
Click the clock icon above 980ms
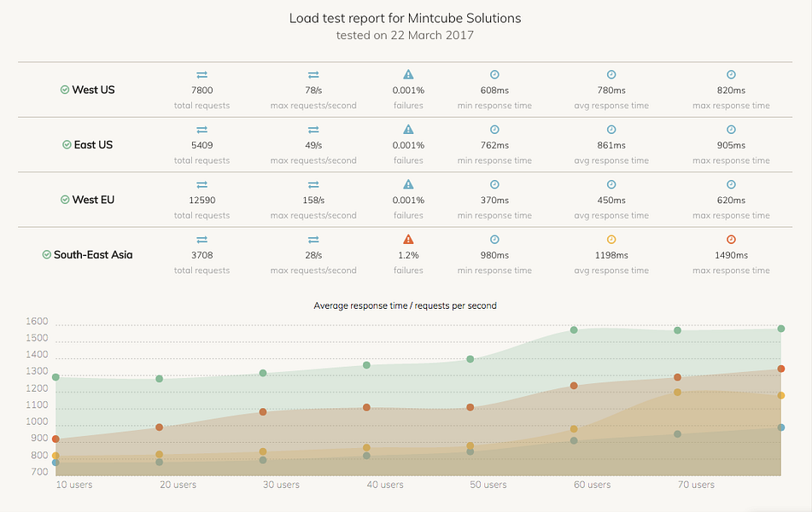pos(494,239)
